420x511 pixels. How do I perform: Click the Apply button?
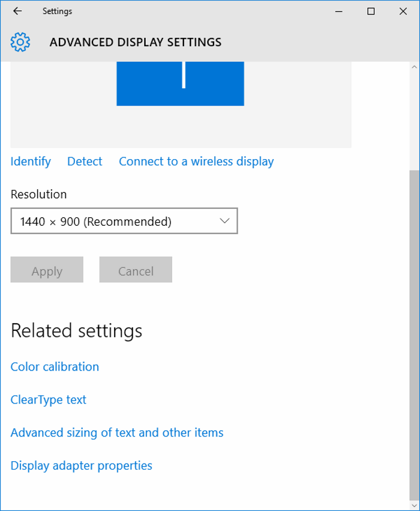click(x=47, y=270)
